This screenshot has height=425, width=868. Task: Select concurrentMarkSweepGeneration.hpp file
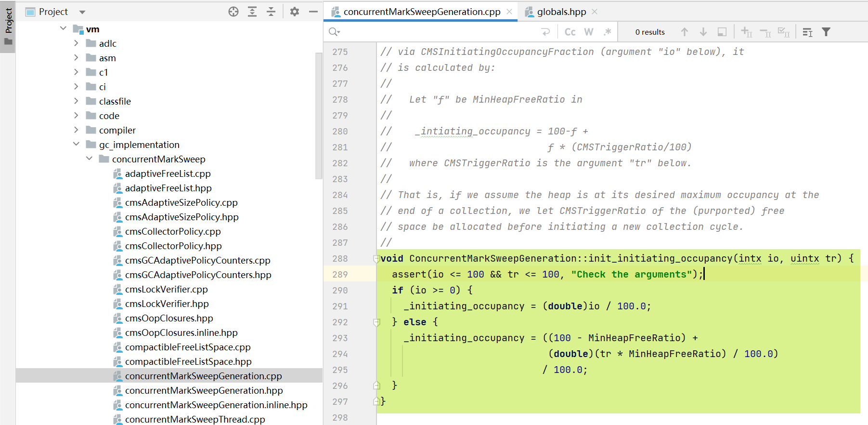204,390
